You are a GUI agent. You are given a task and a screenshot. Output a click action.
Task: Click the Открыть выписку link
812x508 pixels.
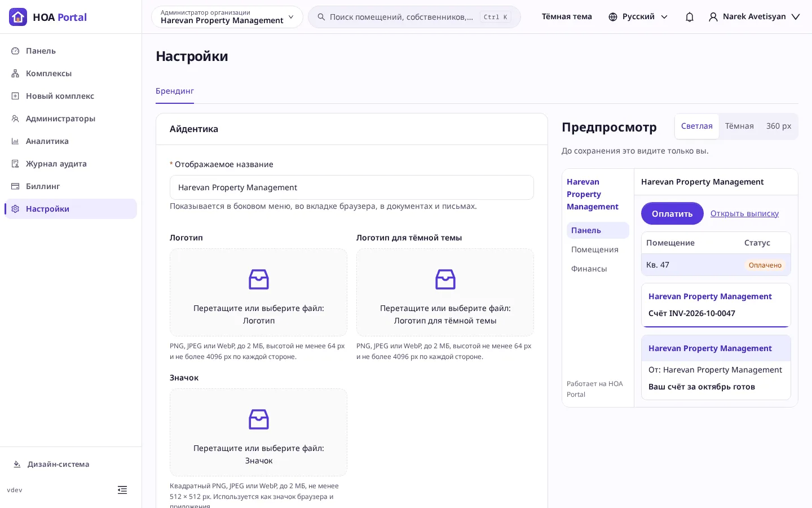(x=744, y=213)
